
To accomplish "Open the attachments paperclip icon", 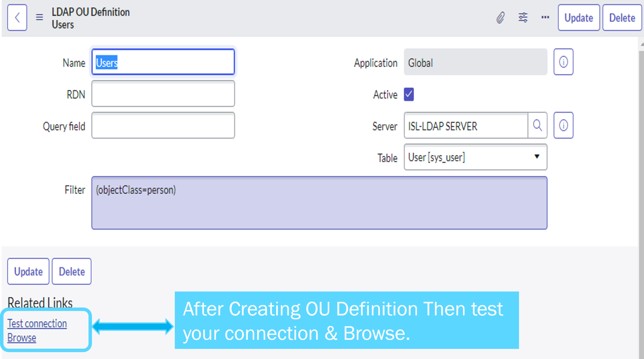I will click(501, 18).
